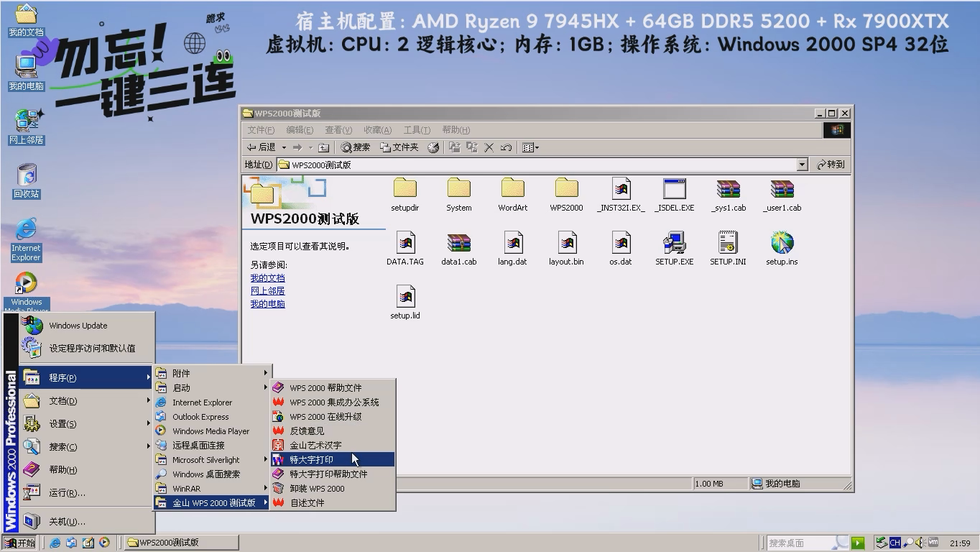Select the _INST32I.EX_ file icon
This screenshot has height=552, width=980.
(621, 189)
